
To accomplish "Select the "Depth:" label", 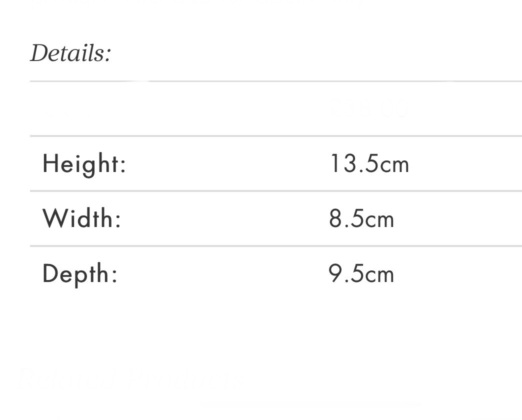I will click(80, 274).
